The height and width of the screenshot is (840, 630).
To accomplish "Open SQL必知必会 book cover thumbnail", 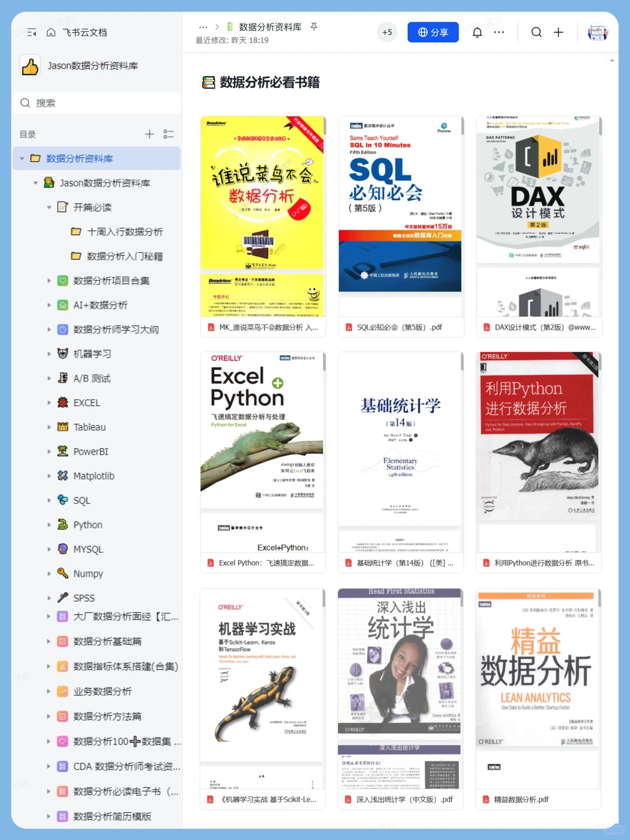I will 401,216.
